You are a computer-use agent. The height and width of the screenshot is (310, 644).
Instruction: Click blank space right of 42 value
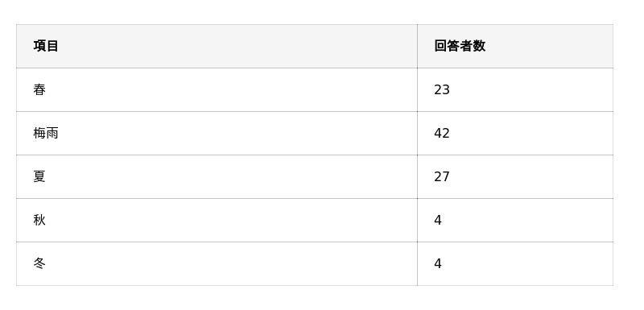click(x=531, y=133)
